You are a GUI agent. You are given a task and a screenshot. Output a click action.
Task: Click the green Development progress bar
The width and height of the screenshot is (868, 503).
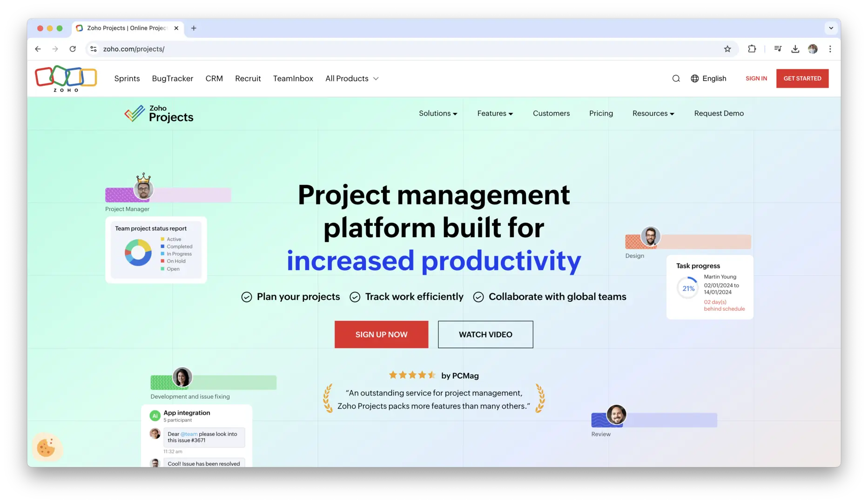click(x=213, y=382)
